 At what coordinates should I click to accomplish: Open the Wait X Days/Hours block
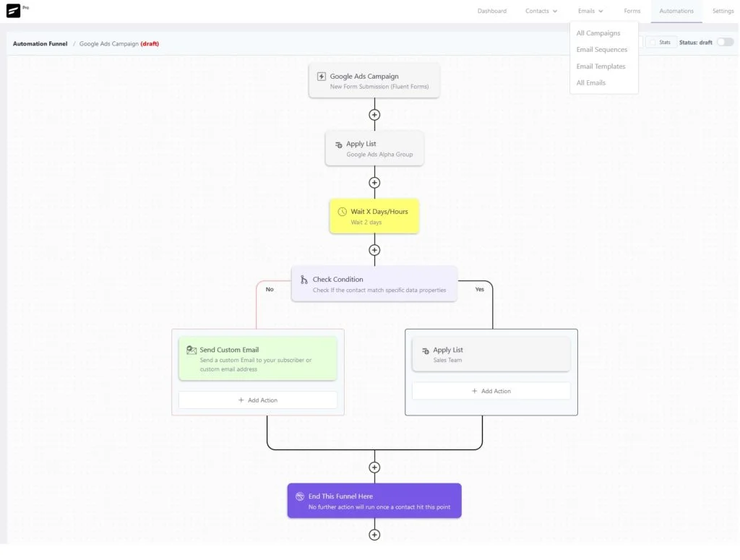coord(374,216)
